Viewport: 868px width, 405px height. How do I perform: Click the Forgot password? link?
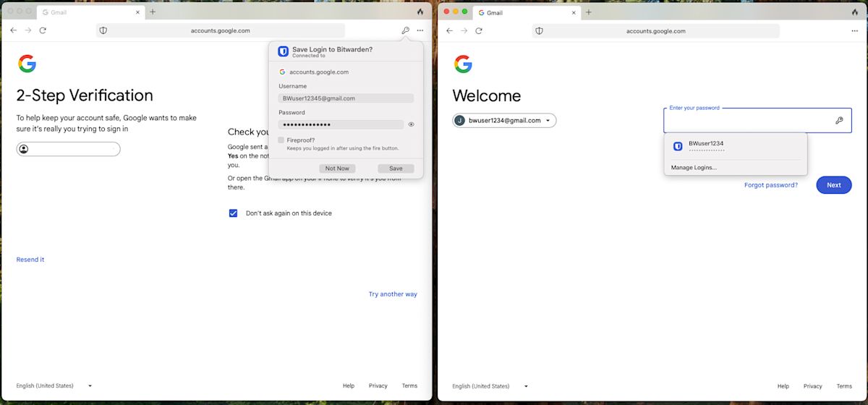770,185
